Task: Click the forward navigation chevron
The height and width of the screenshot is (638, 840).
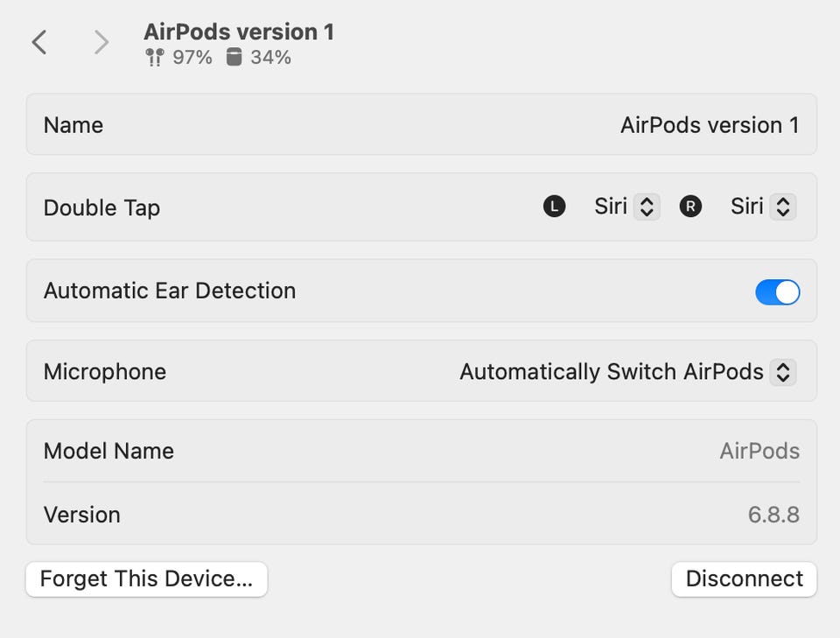Action: click(x=101, y=42)
